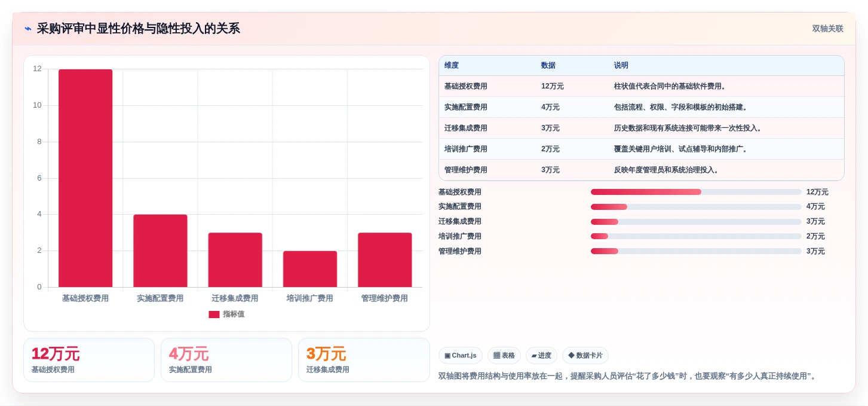Click the 基础授权费用 progress bar

(696, 192)
